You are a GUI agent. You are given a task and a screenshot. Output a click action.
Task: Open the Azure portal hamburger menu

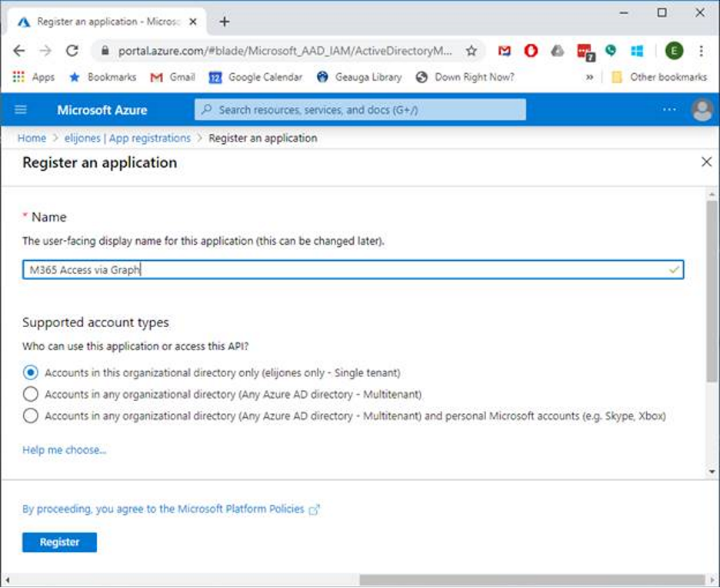click(x=21, y=110)
